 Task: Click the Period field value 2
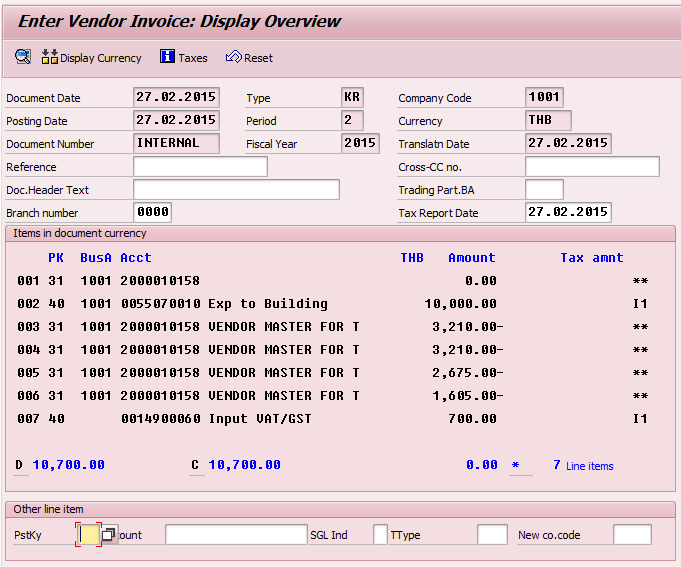352,120
